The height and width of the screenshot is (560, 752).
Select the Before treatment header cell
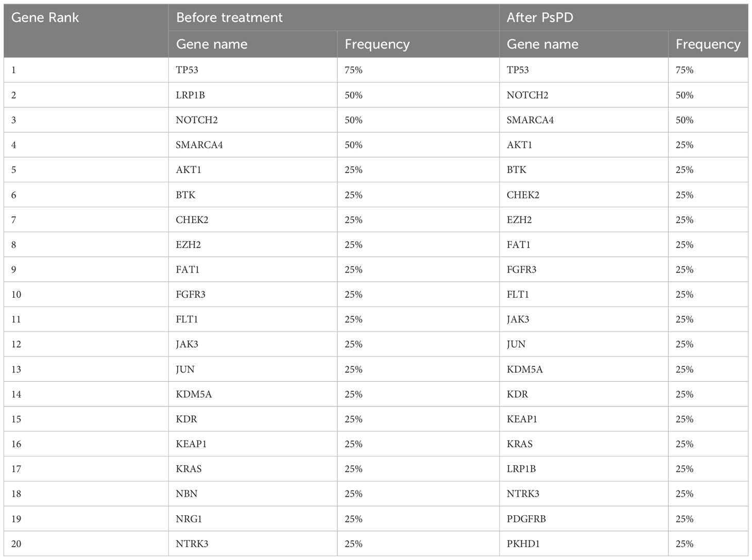[x=334, y=18]
